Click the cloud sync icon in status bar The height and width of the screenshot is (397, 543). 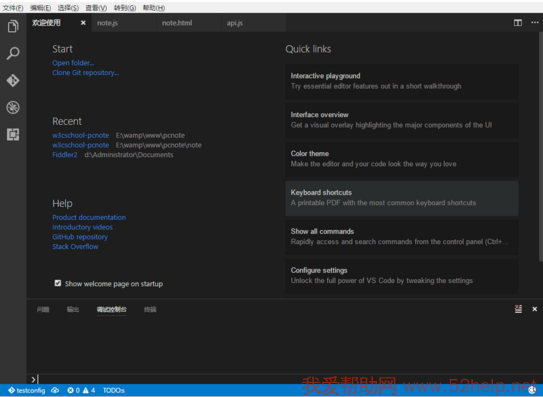pyautogui.click(x=55, y=390)
